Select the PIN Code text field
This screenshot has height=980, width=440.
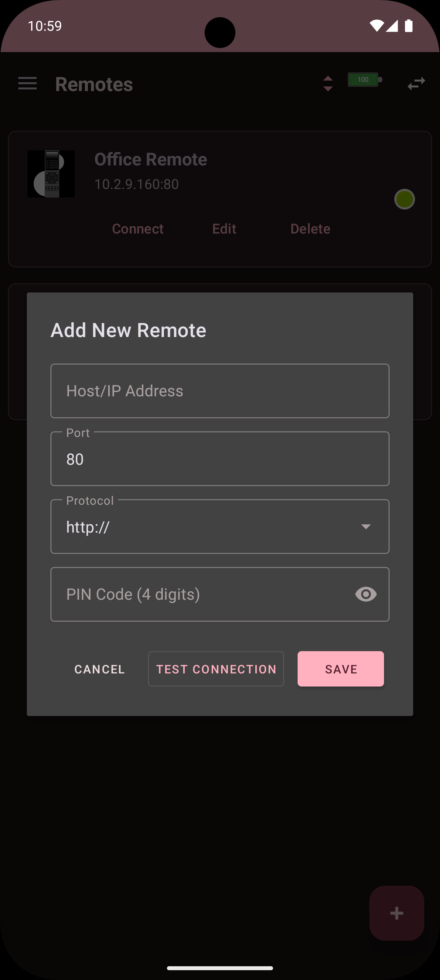tap(202, 594)
